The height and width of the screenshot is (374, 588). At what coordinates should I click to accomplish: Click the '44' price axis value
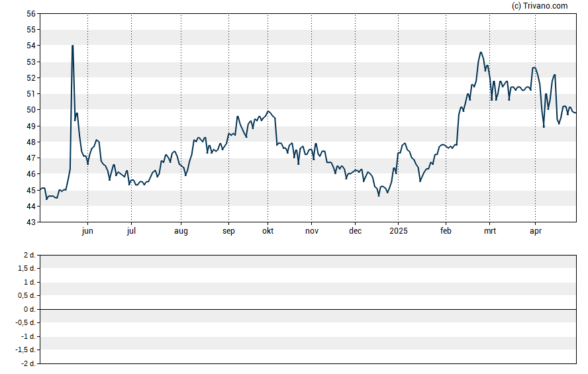[31, 206]
